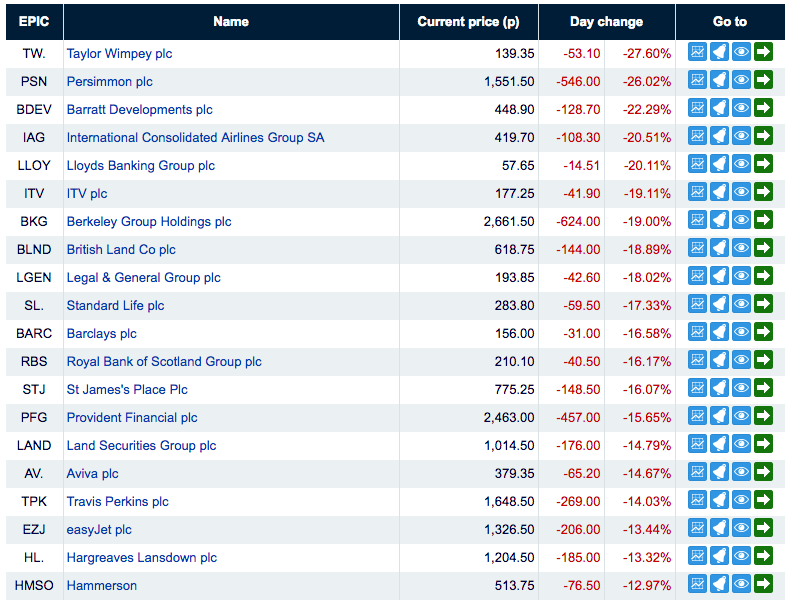
Task: Open the chart icon for ITV plc
Action: coord(697,192)
